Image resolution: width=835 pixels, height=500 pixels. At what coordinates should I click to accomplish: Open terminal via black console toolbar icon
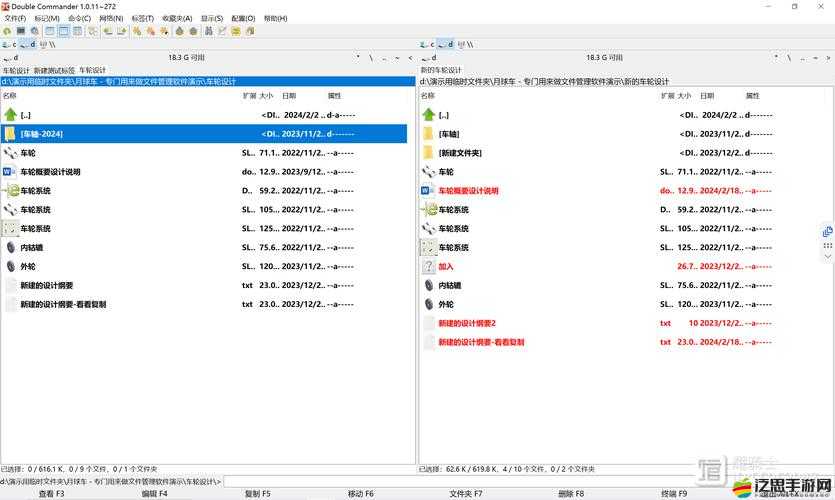coord(21,31)
